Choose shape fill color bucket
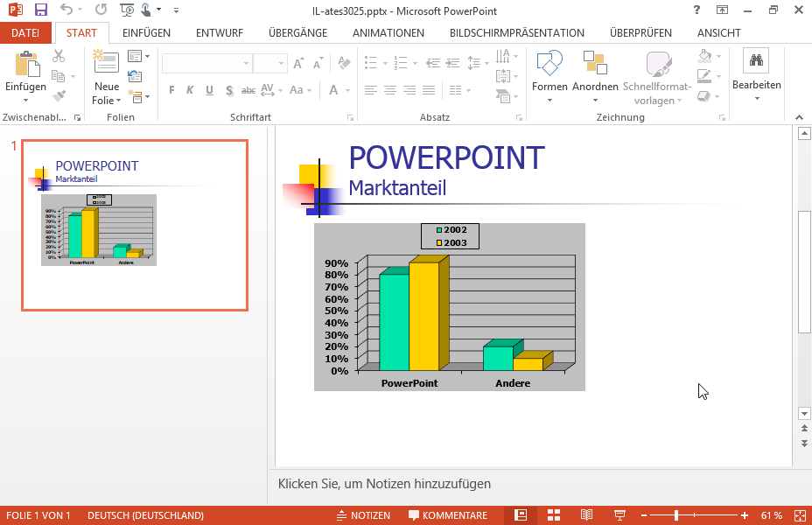 pyautogui.click(x=704, y=55)
